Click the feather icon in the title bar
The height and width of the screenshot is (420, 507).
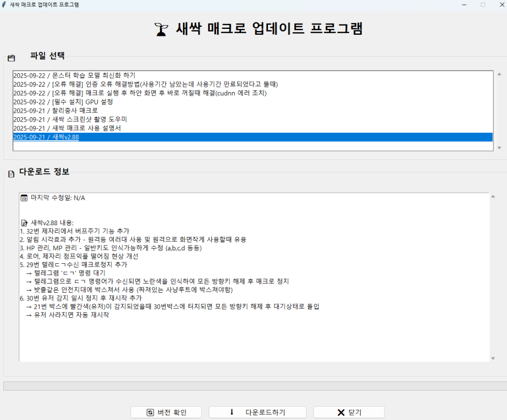tap(5, 4)
